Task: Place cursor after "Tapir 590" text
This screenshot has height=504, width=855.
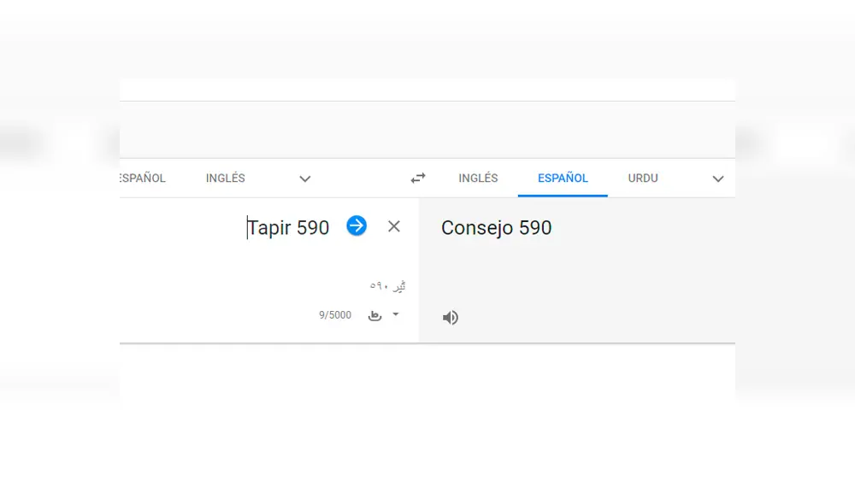Action: point(329,227)
